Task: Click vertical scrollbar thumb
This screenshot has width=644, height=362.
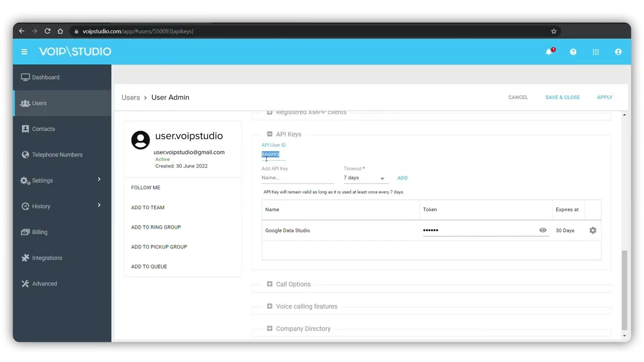Action: tap(624, 291)
